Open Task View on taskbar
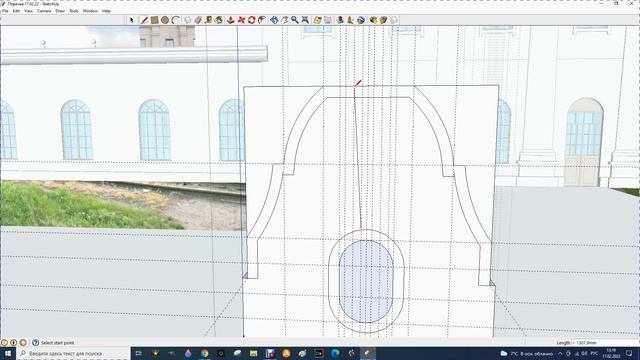The image size is (640, 360). coord(139,353)
